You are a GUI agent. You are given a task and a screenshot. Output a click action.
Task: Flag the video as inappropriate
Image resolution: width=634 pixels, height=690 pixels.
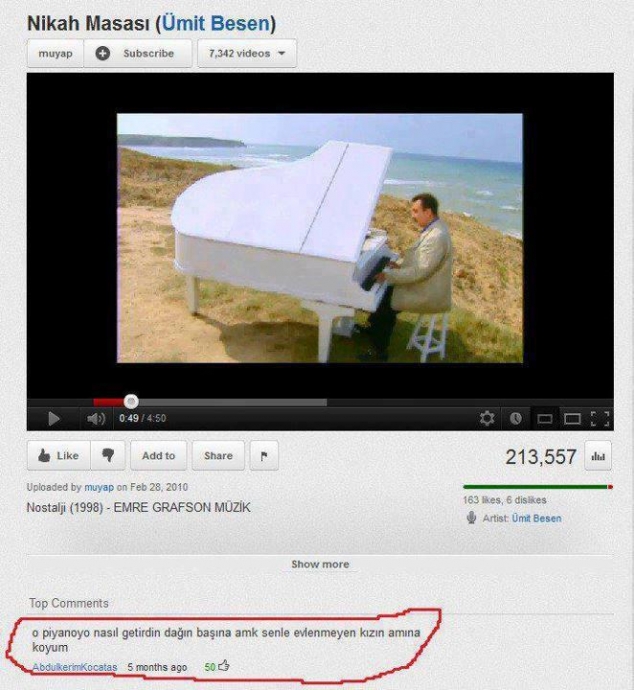(x=264, y=455)
